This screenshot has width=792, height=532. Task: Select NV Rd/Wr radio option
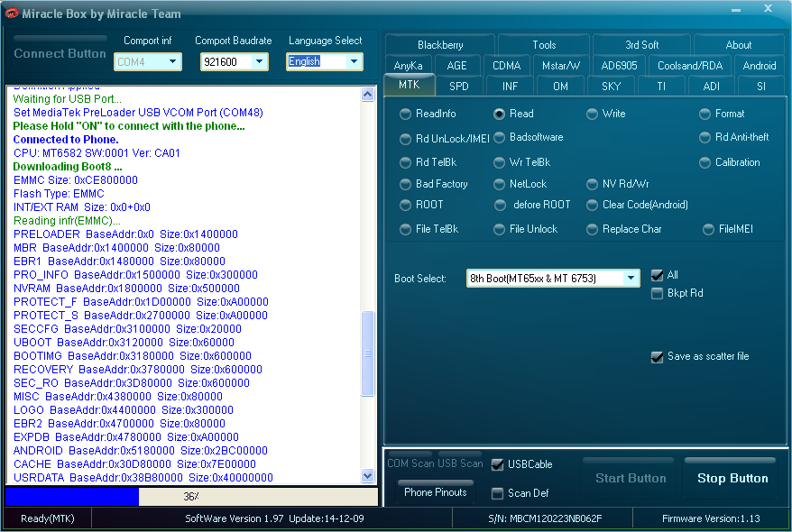pyautogui.click(x=592, y=184)
